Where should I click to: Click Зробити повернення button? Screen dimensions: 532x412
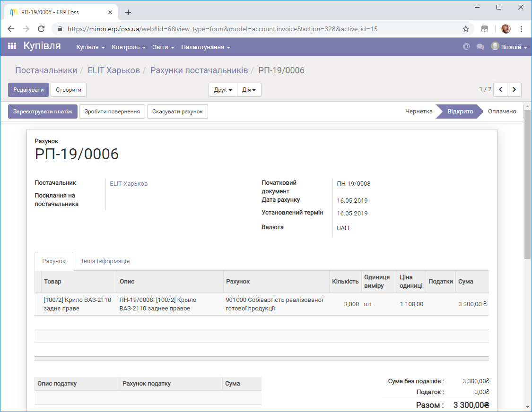click(x=112, y=112)
